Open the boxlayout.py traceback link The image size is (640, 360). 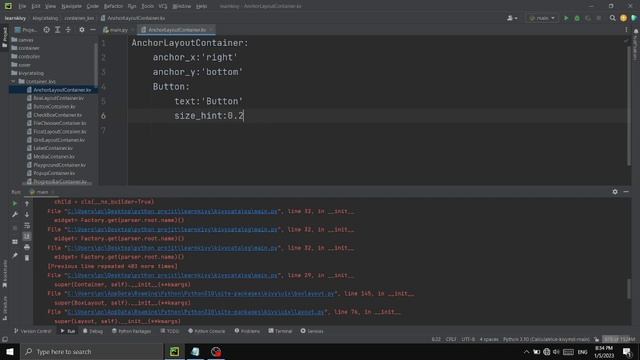(201, 294)
